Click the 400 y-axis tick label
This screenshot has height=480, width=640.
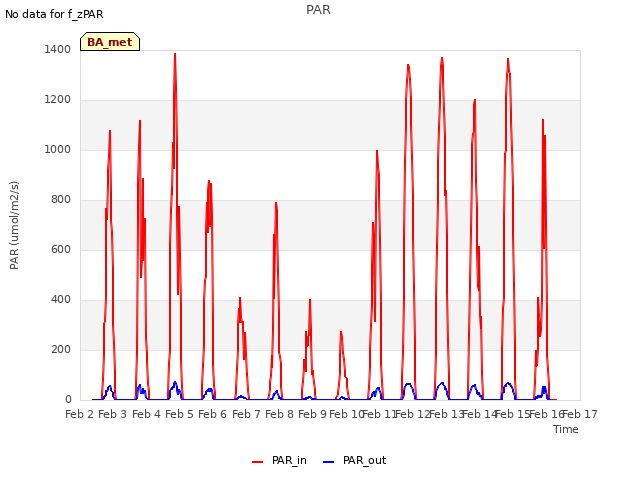pos(61,300)
